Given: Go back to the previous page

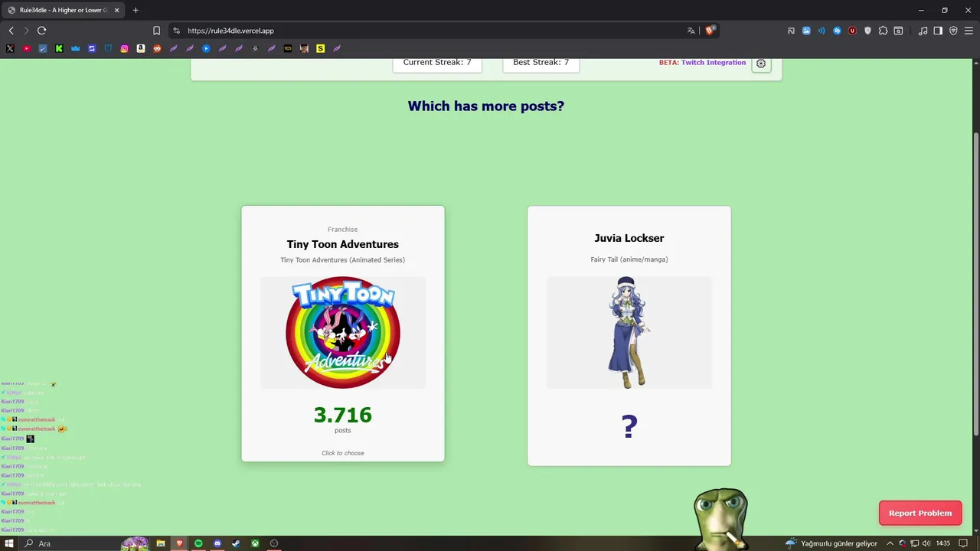Looking at the screenshot, I should [x=11, y=31].
